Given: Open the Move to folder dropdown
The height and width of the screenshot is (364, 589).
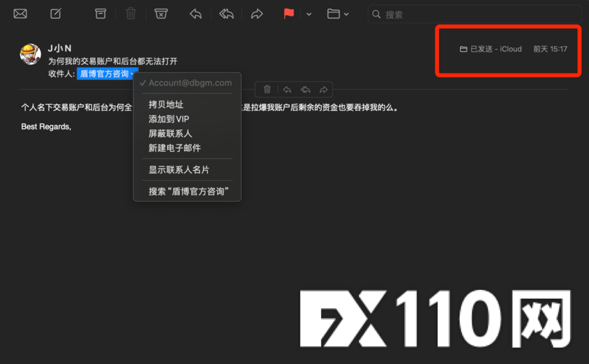Looking at the screenshot, I should click(x=338, y=14).
